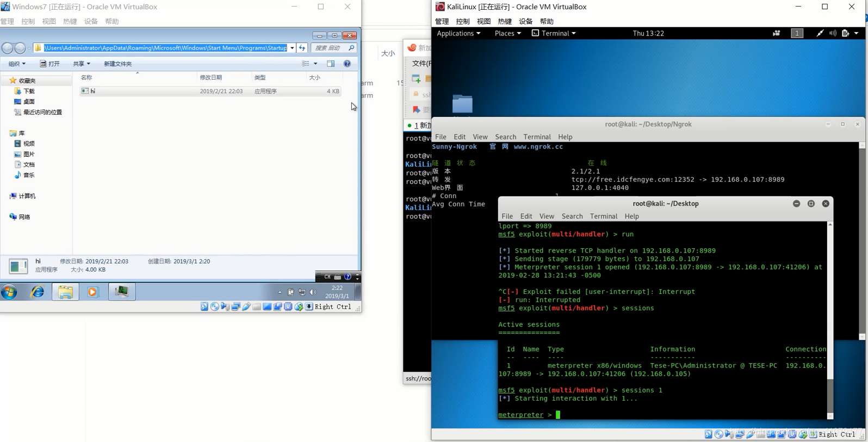Open the 下载 folder in the sidebar
The width and height of the screenshot is (868, 442).
(24, 91)
